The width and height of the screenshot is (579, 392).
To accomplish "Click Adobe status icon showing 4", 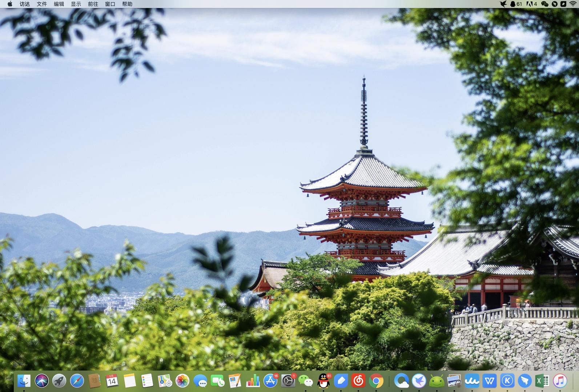I will 532,4.
